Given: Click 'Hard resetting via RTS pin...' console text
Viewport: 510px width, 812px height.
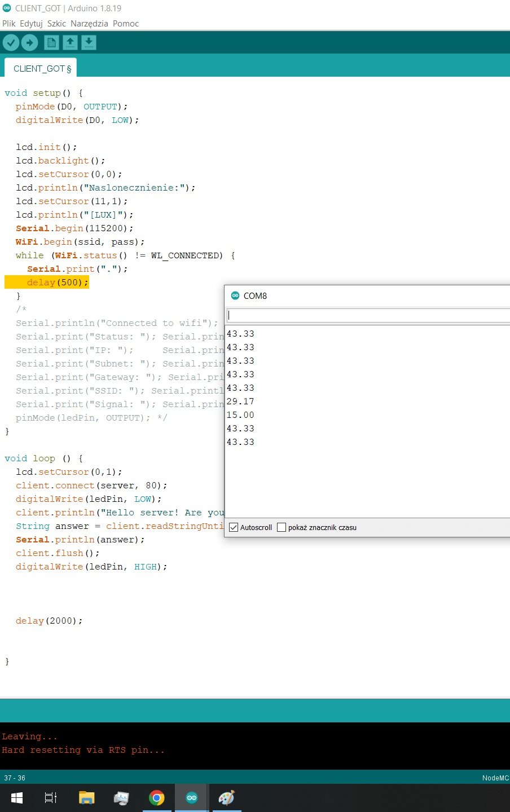Looking at the screenshot, I should [x=83, y=750].
